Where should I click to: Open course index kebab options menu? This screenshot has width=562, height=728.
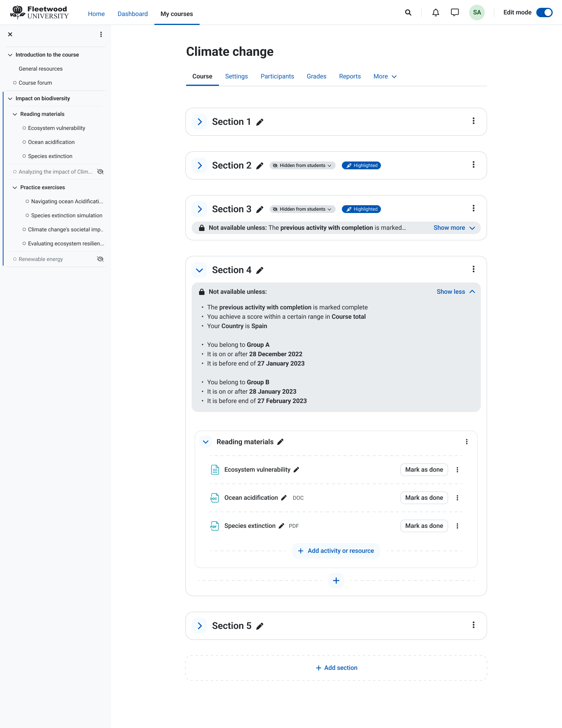coord(101,34)
